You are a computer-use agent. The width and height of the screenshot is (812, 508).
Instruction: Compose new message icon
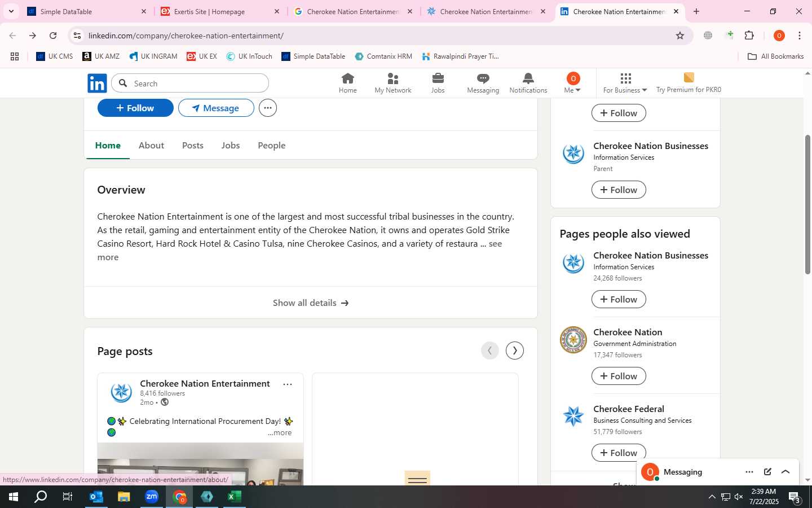[767, 472]
